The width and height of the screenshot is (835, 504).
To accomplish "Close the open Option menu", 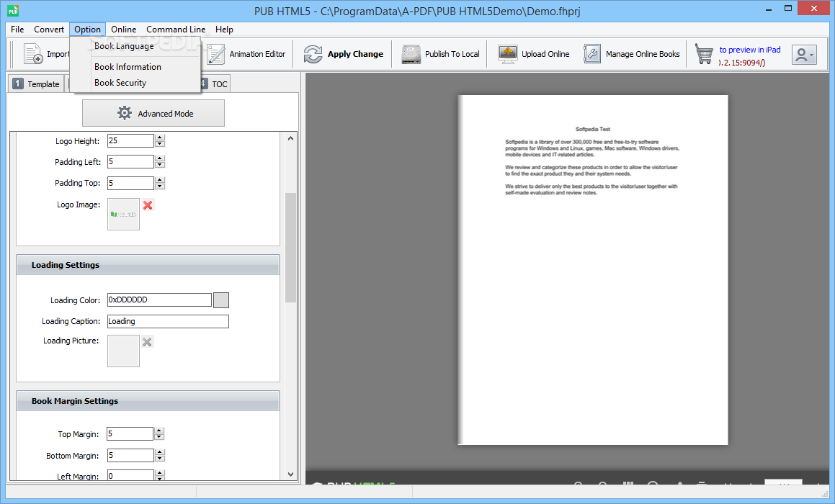I will click(x=87, y=30).
